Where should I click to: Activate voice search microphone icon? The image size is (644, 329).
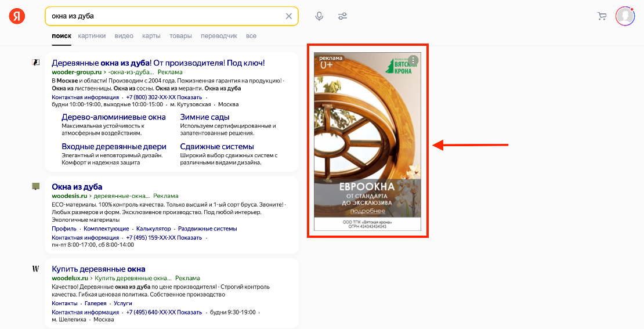pos(319,16)
